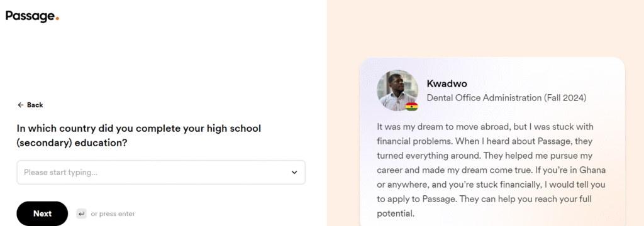Click 'Dental Office Administration (Fall 2024)' text
The height and width of the screenshot is (226, 644).
[x=506, y=98]
